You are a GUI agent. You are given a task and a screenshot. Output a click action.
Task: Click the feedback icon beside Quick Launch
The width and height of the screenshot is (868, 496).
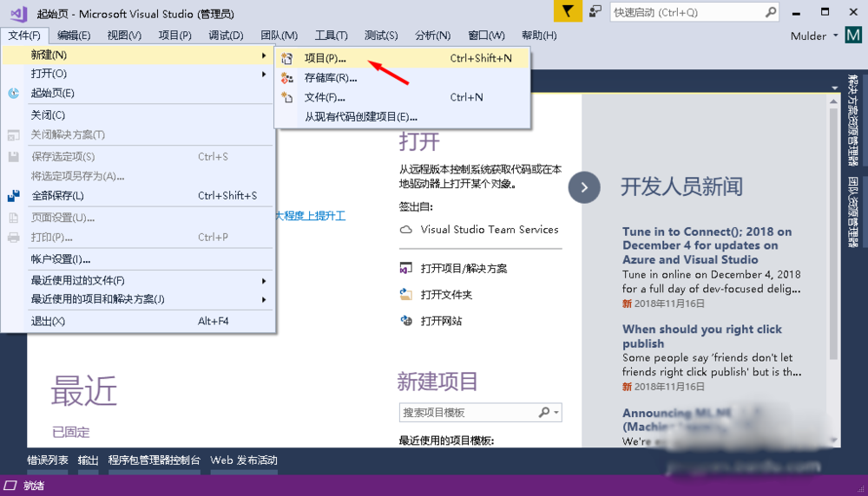tap(595, 11)
